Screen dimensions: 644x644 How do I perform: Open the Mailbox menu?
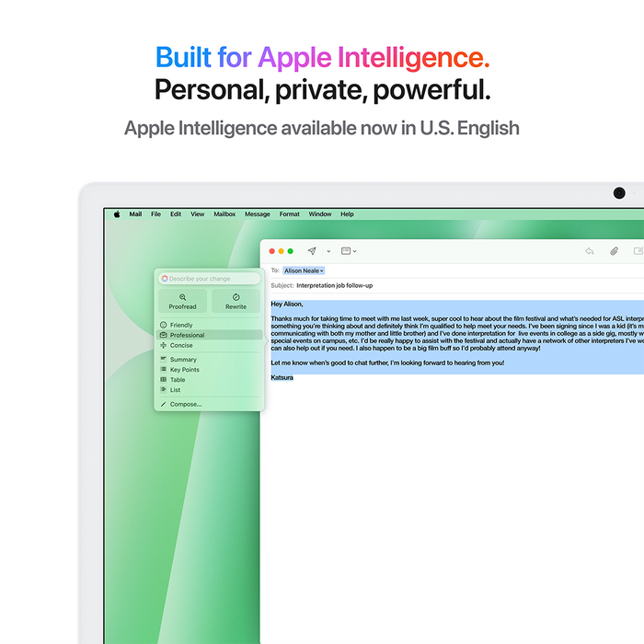point(224,214)
